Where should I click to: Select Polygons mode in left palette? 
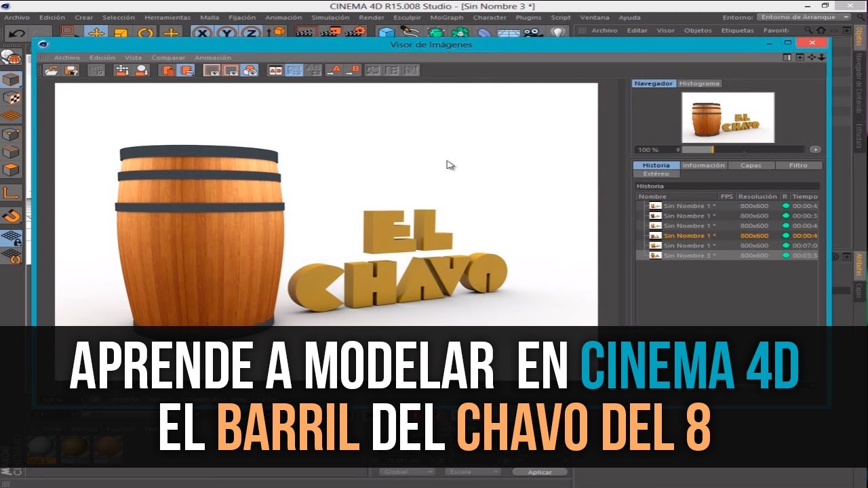pyautogui.click(x=11, y=169)
